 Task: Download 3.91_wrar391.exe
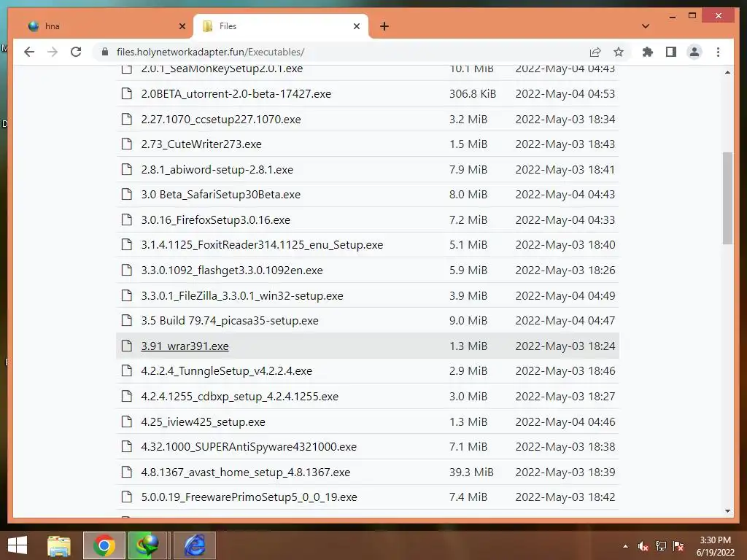pyautogui.click(x=185, y=346)
